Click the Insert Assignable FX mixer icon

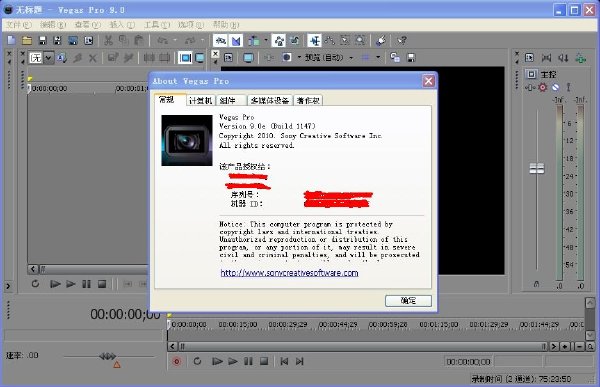[580, 58]
